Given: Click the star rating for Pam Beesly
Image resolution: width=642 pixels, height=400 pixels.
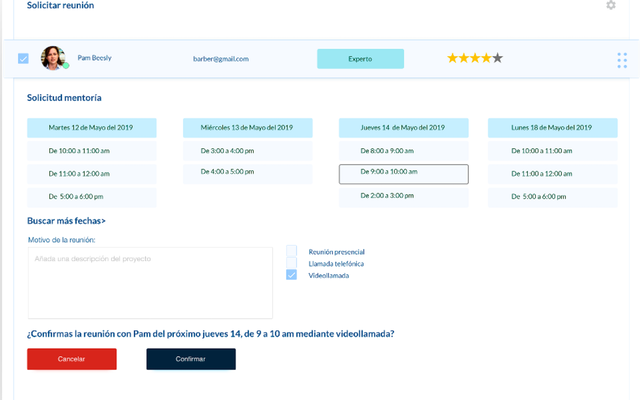Looking at the screenshot, I should (x=475, y=58).
